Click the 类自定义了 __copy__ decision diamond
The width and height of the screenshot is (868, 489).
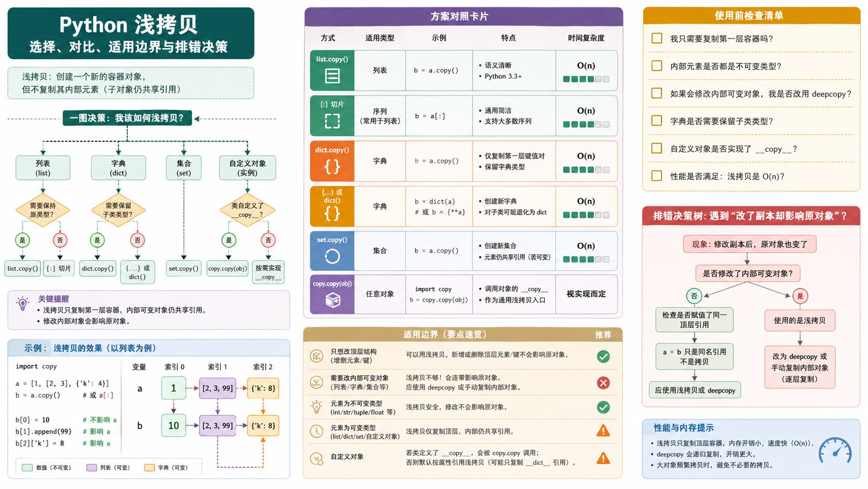[248, 210]
